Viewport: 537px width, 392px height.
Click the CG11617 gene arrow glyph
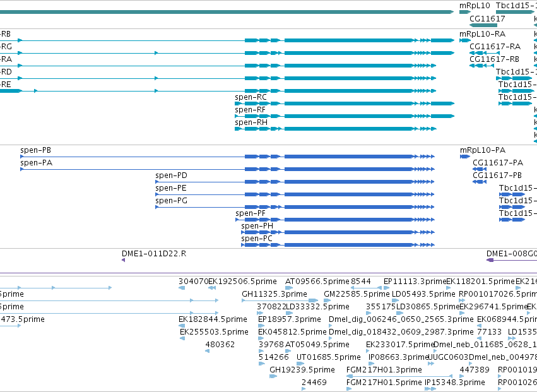tap(483, 25)
